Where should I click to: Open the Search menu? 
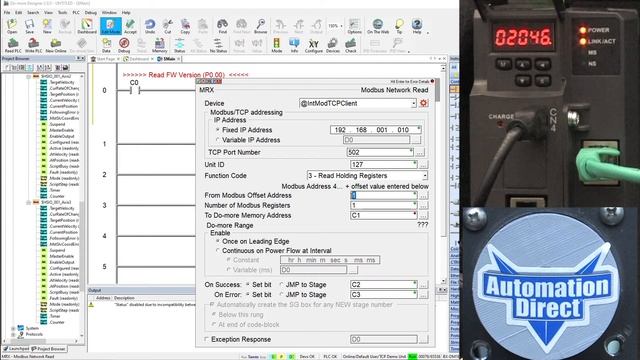pos(33,13)
